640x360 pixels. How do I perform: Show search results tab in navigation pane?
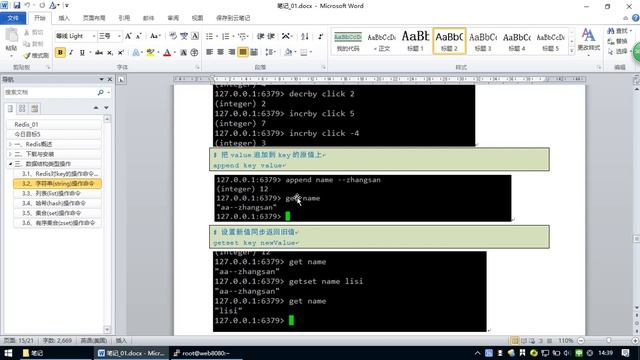tap(35, 108)
